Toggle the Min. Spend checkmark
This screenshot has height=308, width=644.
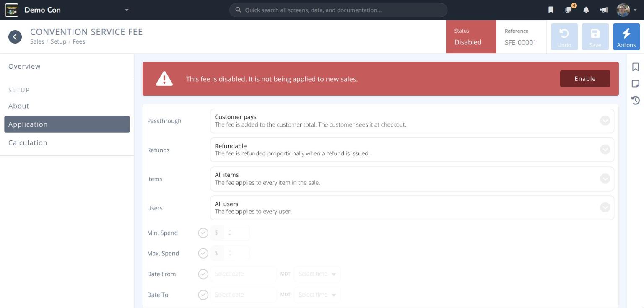click(x=203, y=233)
